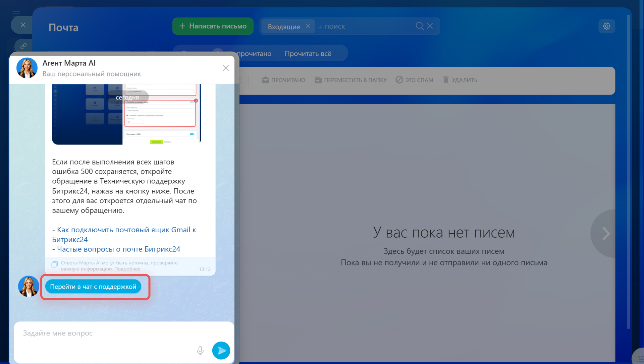Click Прочитать всё tab
The width and height of the screenshot is (644, 364).
click(x=308, y=54)
